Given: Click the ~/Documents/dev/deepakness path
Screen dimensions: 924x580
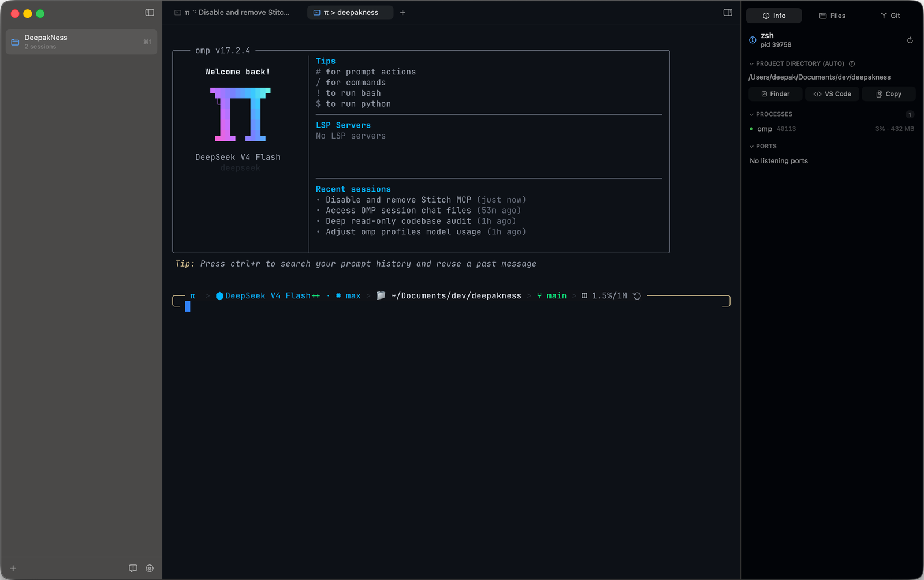Looking at the screenshot, I should pyautogui.click(x=456, y=295).
